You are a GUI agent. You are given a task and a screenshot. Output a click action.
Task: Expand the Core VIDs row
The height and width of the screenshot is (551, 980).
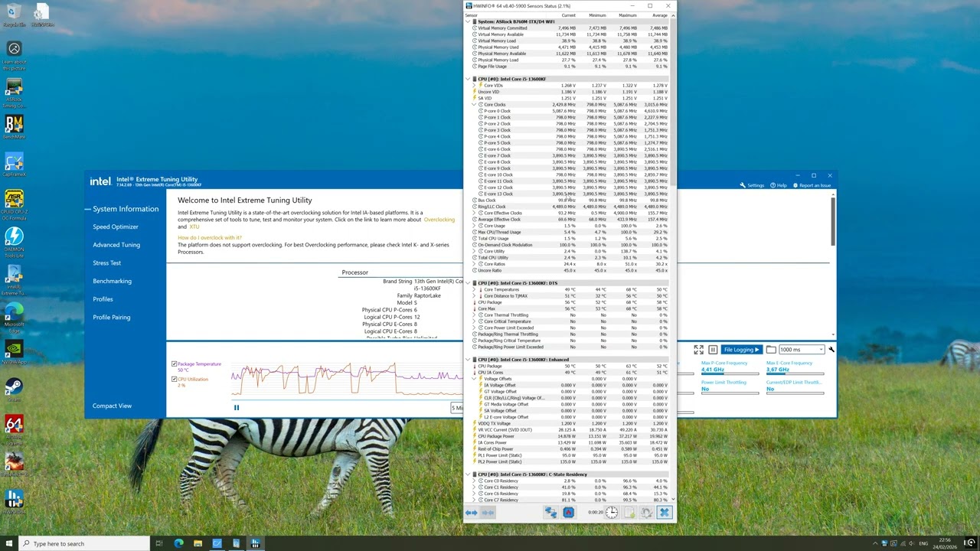[475, 86]
